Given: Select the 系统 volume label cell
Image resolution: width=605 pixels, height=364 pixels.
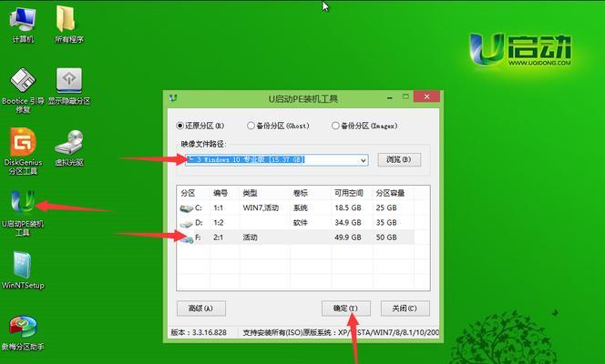Looking at the screenshot, I should click(x=300, y=208).
